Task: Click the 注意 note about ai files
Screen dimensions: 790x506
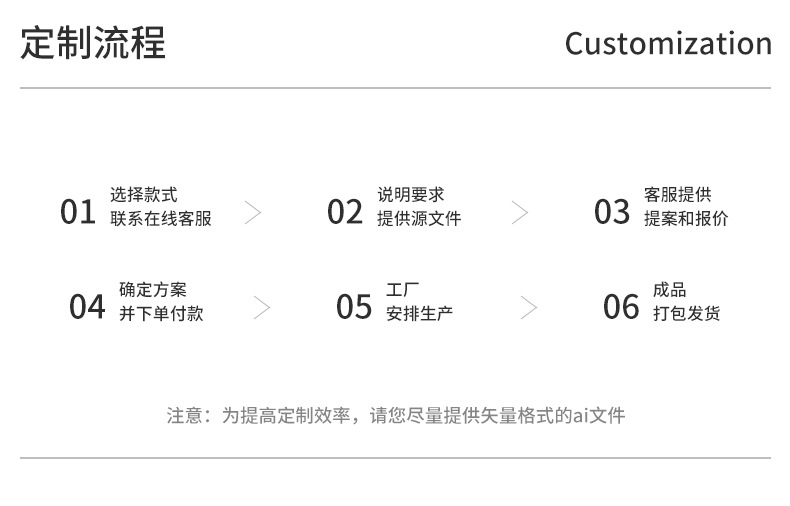Action: coord(395,416)
